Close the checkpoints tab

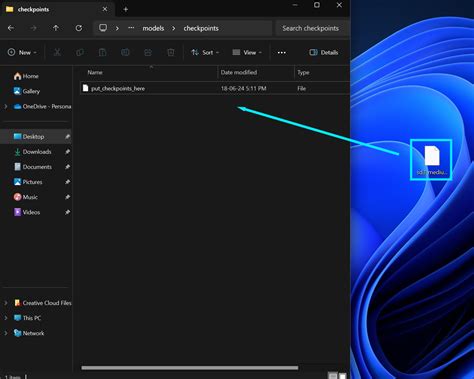coord(105,9)
